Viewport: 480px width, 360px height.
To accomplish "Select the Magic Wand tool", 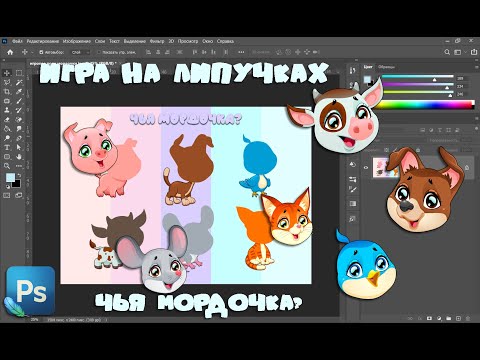I will coord(19,82).
